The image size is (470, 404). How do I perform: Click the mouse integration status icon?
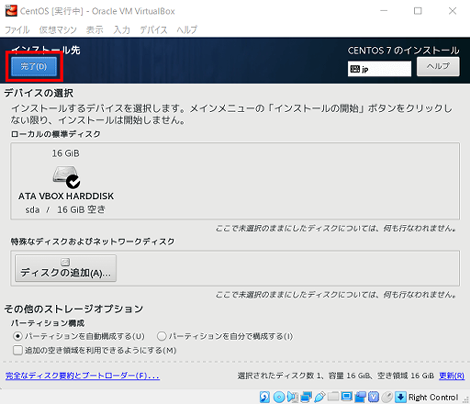pyautogui.click(x=387, y=397)
